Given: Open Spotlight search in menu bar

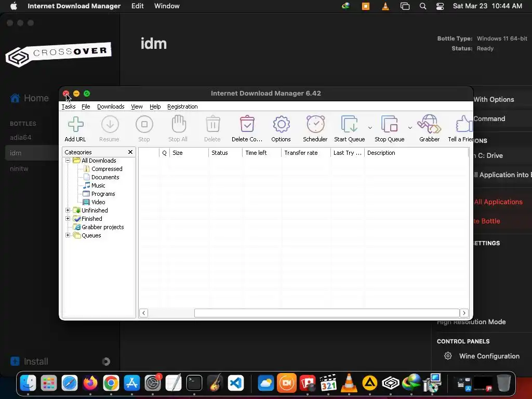Looking at the screenshot, I should click(423, 6).
